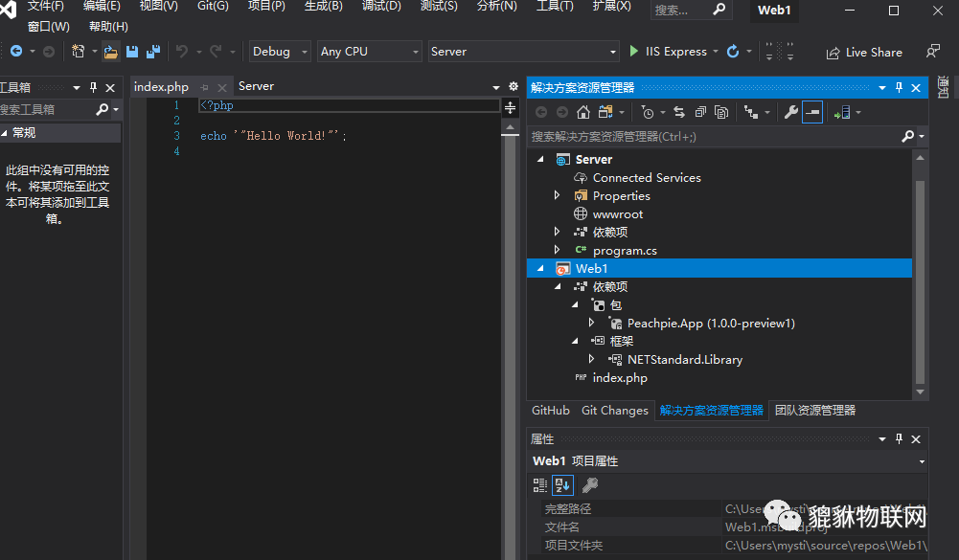This screenshot has height=560, width=959.
Task: Collapse the 常规 toolbox group
Action: pyautogui.click(x=4, y=133)
